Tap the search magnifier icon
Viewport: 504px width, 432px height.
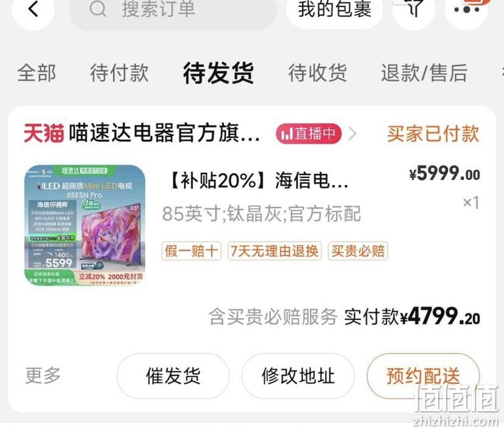(x=98, y=9)
